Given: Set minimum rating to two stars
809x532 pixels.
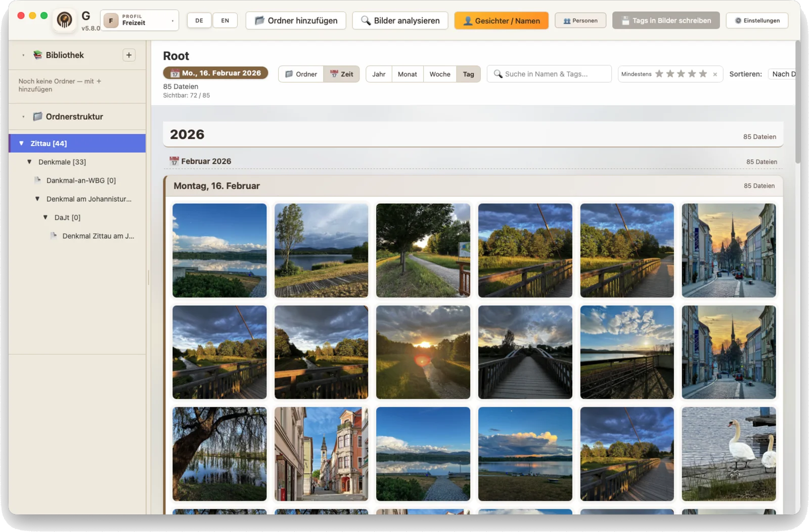Looking at the screenshot, I should point(670,74).
